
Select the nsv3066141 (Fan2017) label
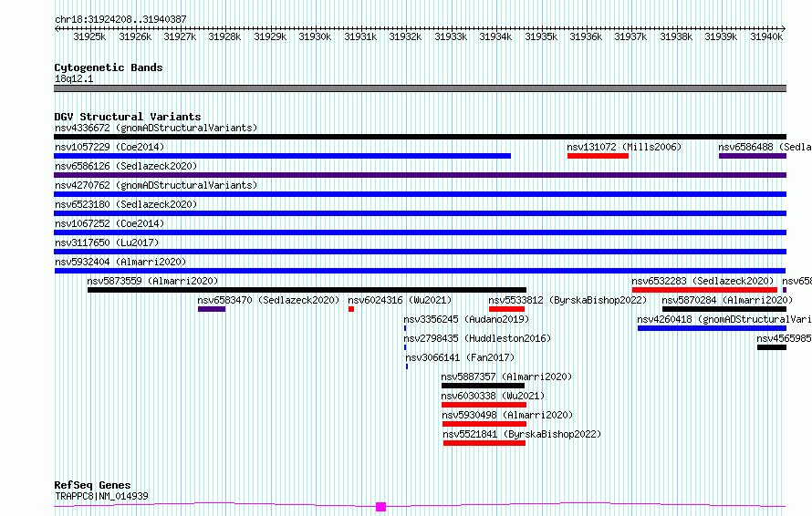coord(460,357)
